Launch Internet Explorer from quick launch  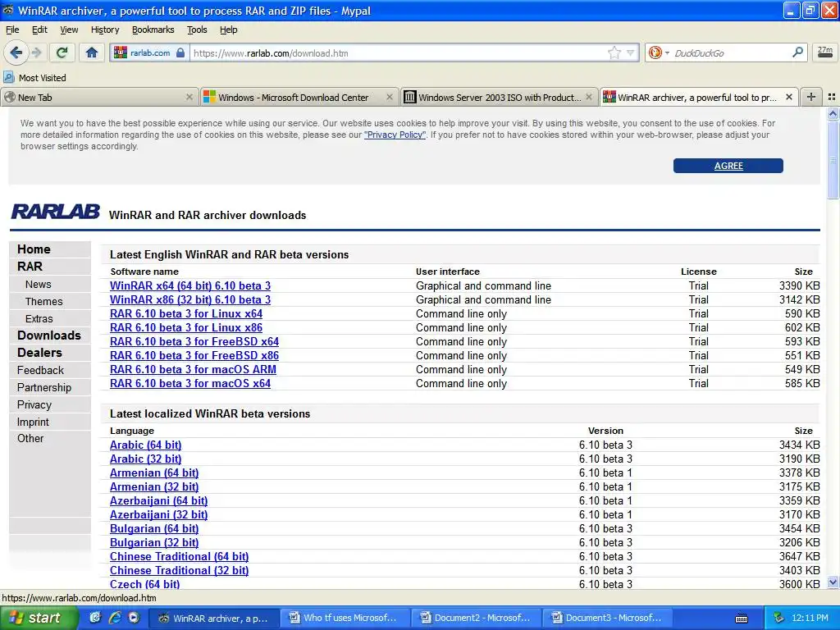click(x=114, y=618)
